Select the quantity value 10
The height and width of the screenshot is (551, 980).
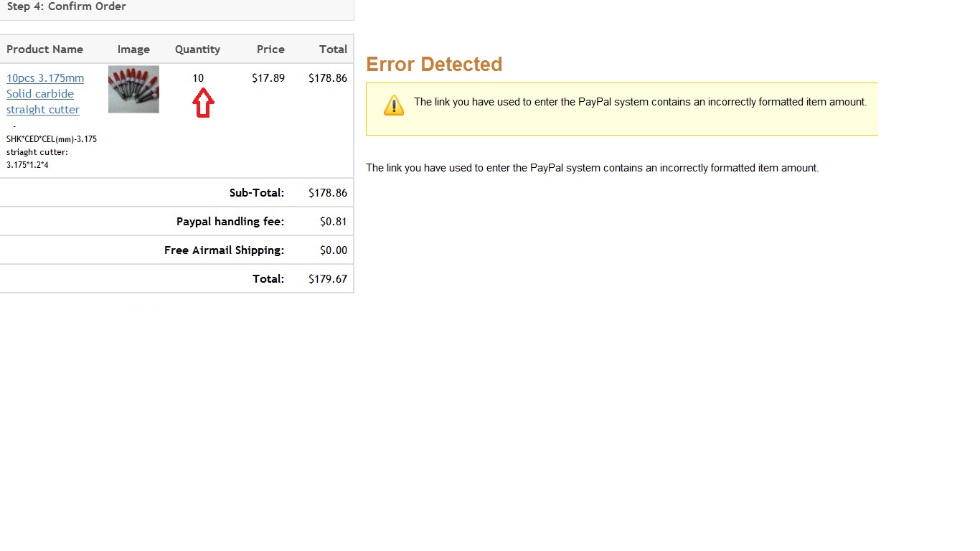pos(198,78)
